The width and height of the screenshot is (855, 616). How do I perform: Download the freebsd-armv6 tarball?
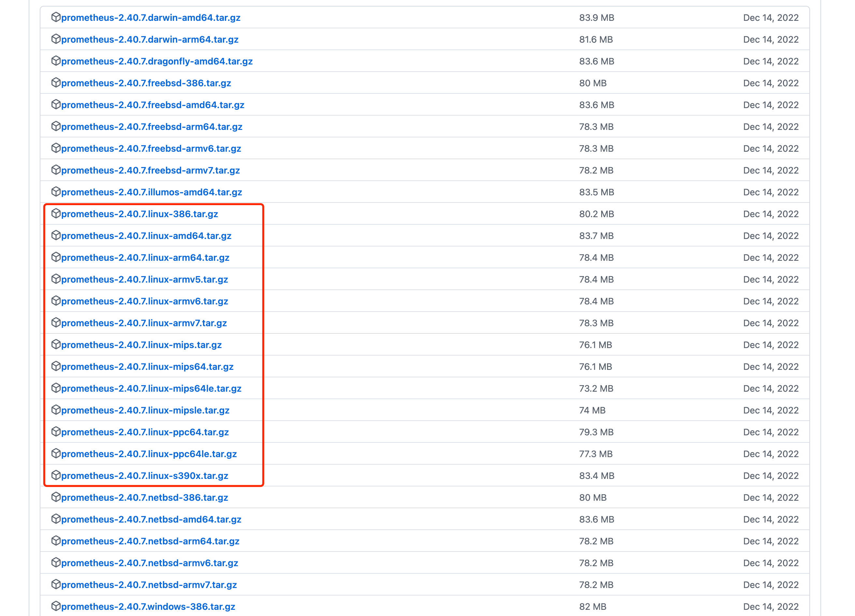click(x=151, y=149)
